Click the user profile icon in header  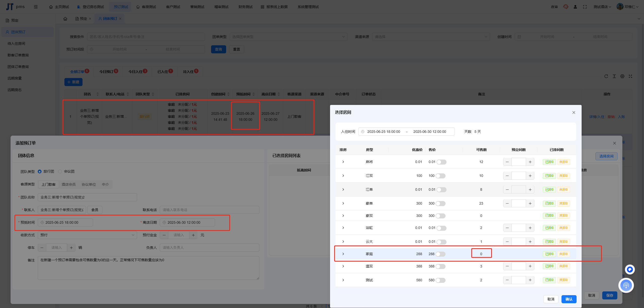point(575,7)
